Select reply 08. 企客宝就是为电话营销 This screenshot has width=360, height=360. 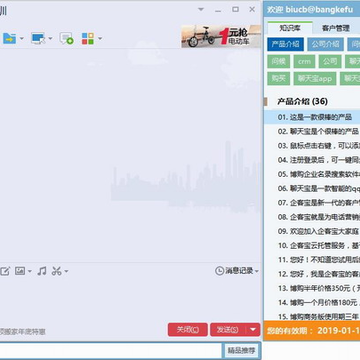click(312, 217)
